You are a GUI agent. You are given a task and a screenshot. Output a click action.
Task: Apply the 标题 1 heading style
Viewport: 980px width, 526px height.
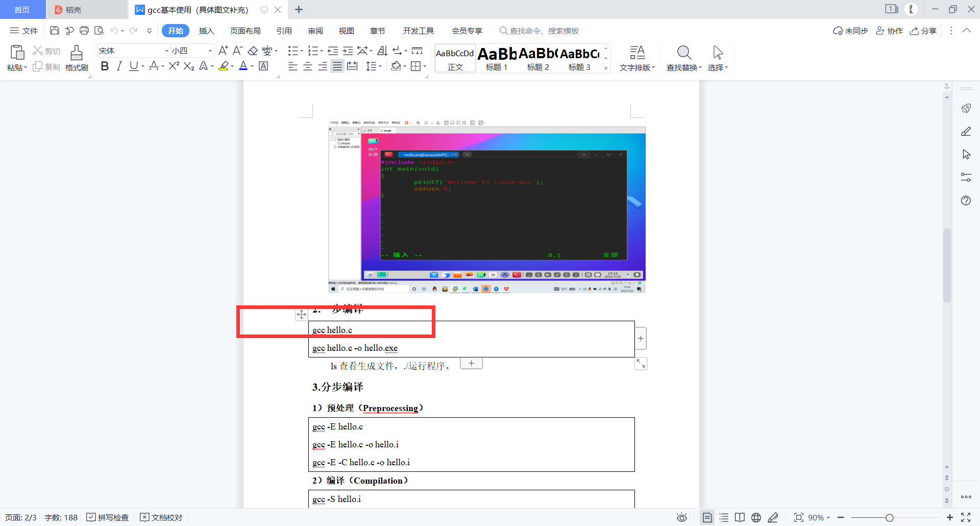497,58
